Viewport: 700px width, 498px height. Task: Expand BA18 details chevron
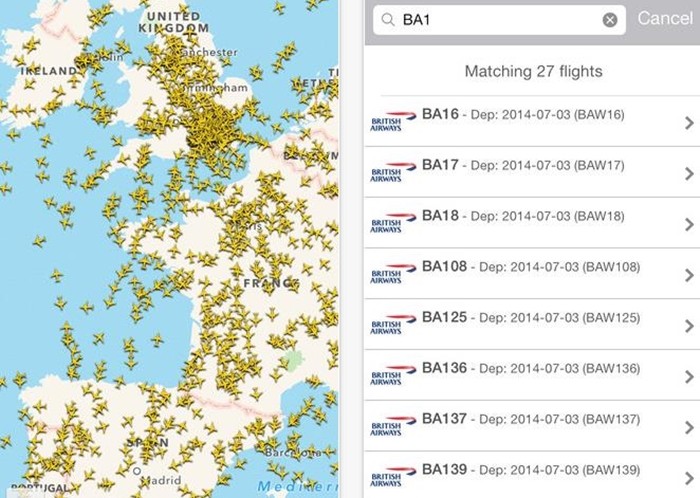(x=689, y=224)
